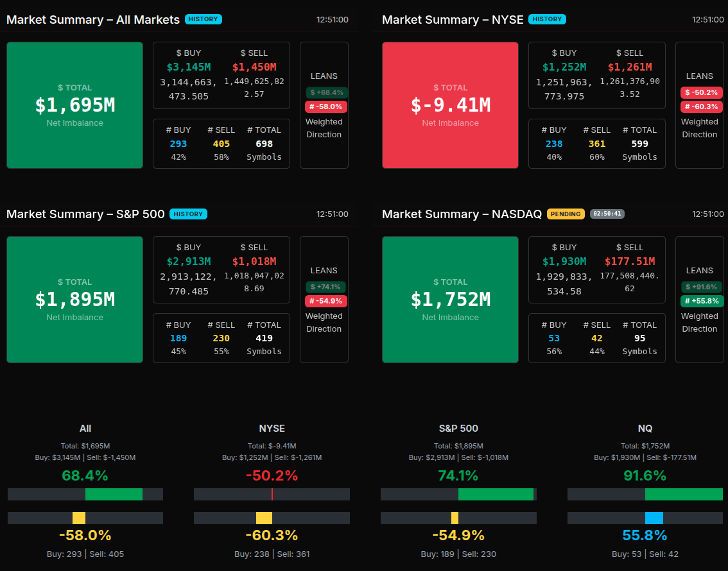
Task: Click the # -58.0% lean badge in All Markets
Action: (x=326, y=107)
